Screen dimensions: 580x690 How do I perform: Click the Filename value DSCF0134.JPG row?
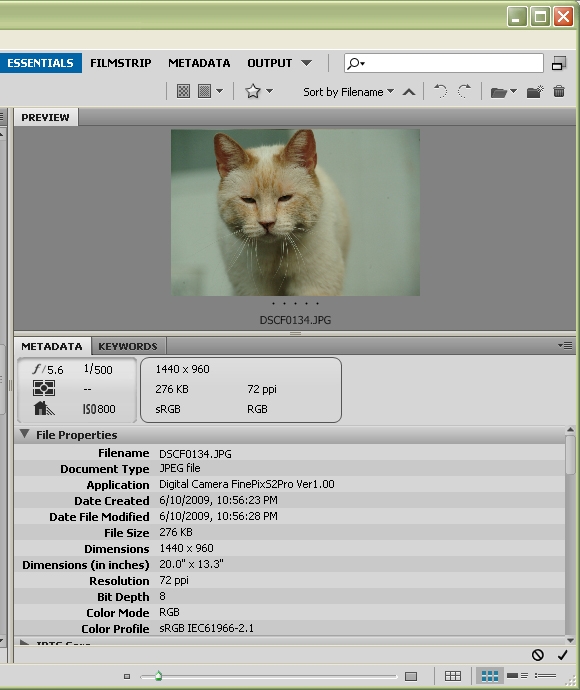point(195,454)
